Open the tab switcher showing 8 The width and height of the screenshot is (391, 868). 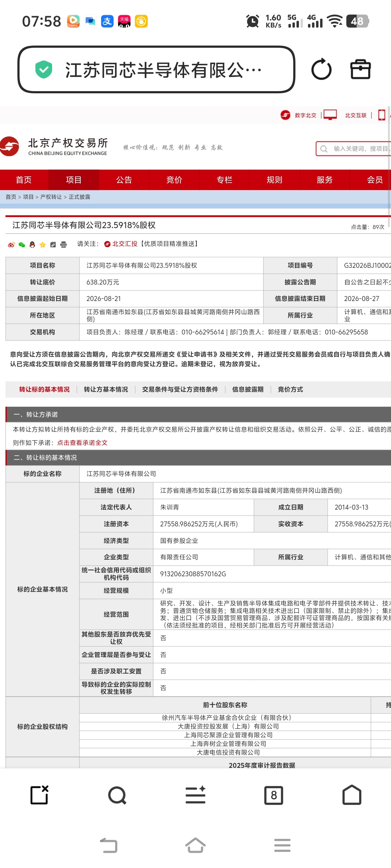click(x=274, y=795)
